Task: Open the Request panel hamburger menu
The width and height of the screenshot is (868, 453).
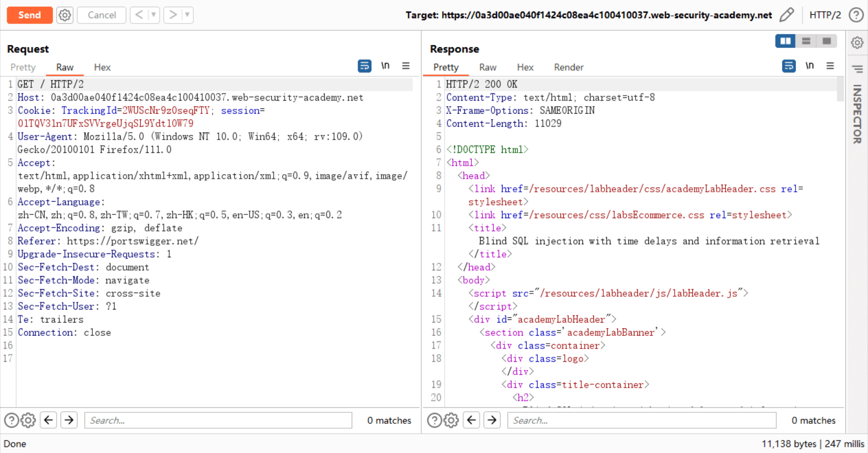Action: (406, 66)
